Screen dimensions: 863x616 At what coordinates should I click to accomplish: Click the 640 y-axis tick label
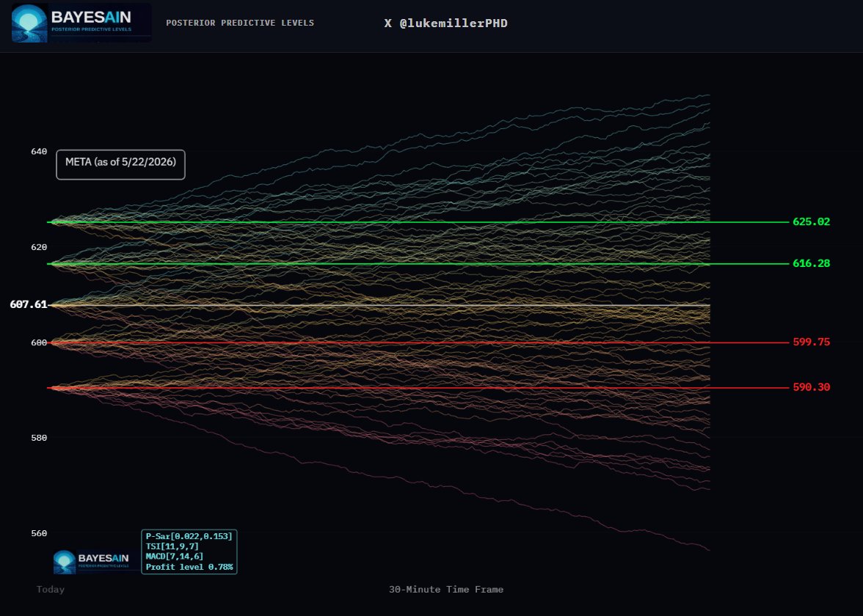coord(39,151)
